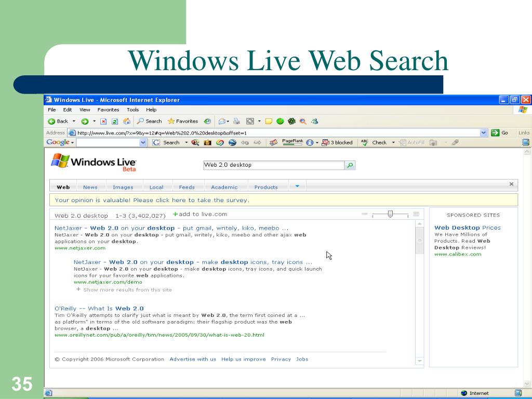Screen dimensions: 532x399
Task: Click the Messenger icon at toolbar end
Action: pyautogui.click(x=314, y=121)
